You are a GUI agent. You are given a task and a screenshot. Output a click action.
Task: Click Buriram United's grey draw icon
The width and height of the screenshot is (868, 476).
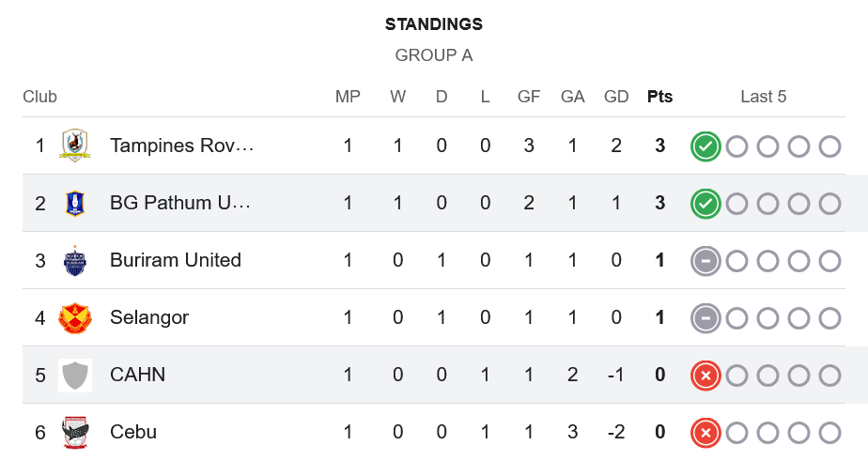[x=705, y=260]
